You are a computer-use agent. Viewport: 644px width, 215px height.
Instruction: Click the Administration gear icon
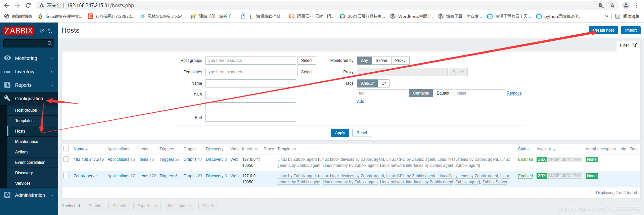pyautogui.click(x=7, y=195)
